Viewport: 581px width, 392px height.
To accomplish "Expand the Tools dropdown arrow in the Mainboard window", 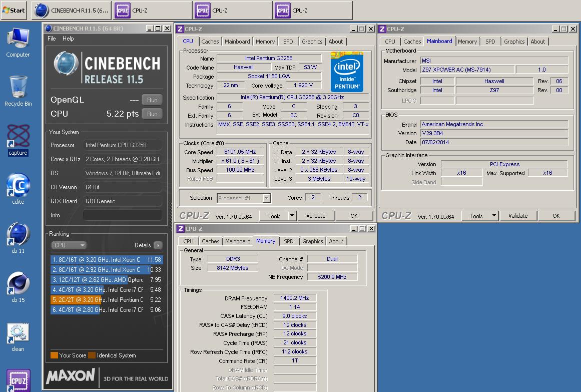I will (x=494, y=215).
